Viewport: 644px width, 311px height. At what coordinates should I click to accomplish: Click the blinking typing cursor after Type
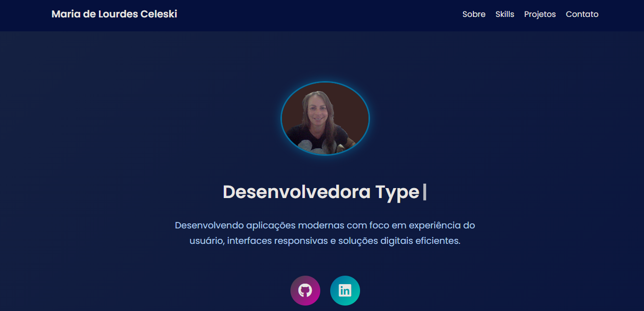pos(424,192)
